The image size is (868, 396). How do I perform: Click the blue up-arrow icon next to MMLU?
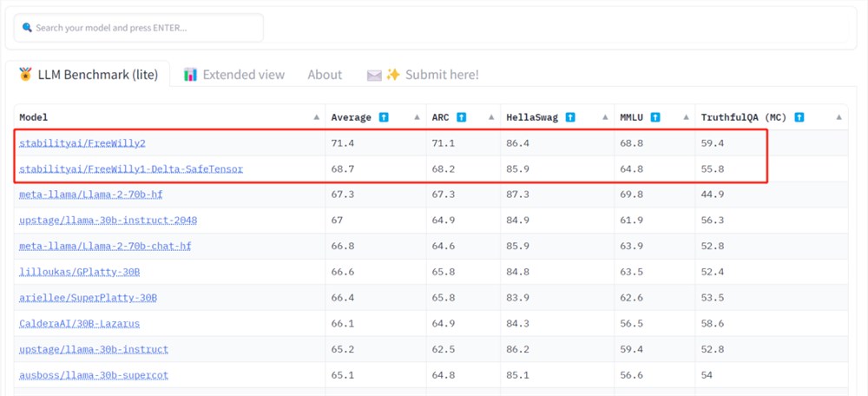[x=655, y=117]
